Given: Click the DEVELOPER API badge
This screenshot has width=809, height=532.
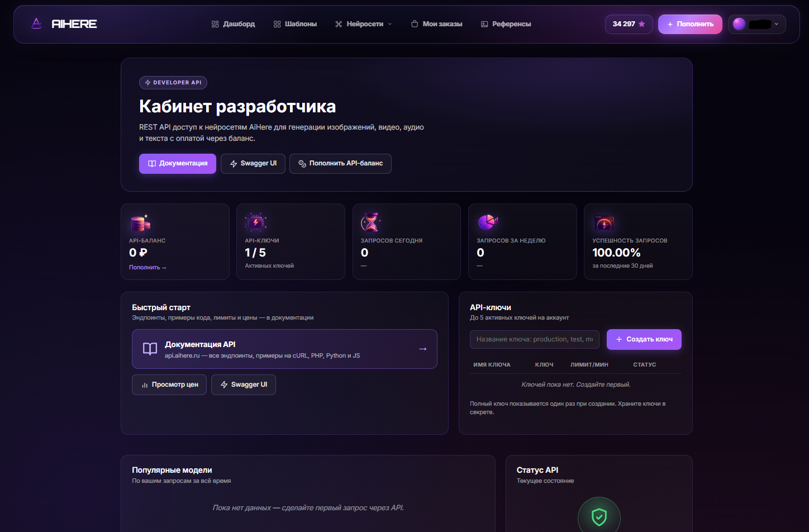Looking at the screenshot, I should (x=173, y=83).
